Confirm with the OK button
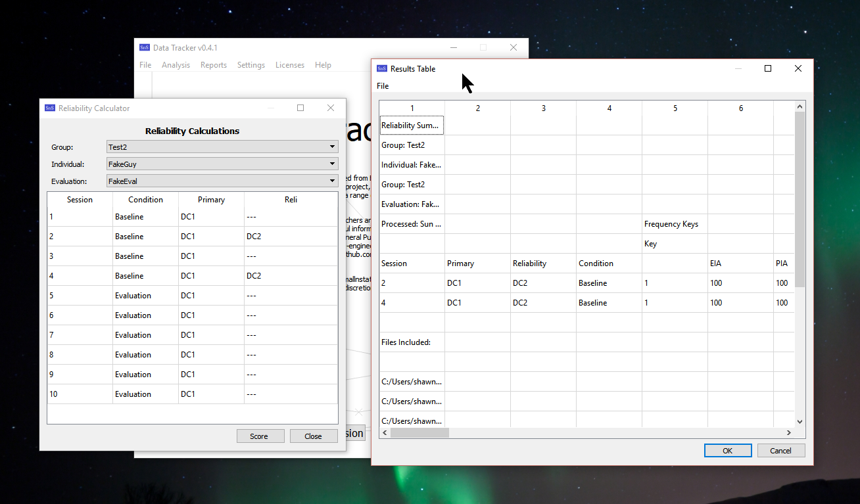The height and width of the screenshot is (504, 860). [x=728, y=451]
